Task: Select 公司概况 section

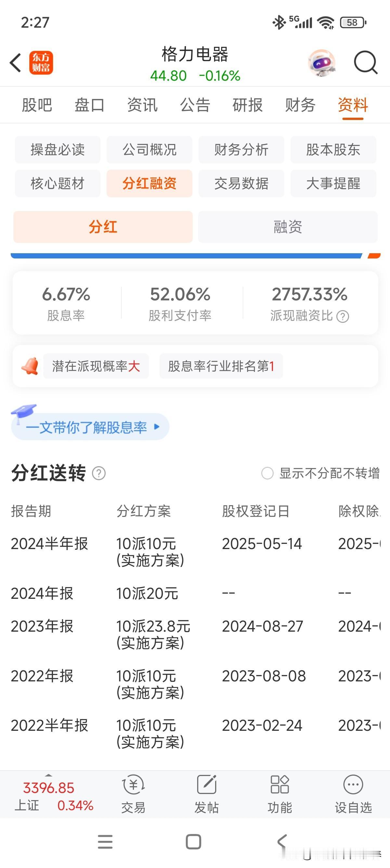Action: [x=149, y=150]
